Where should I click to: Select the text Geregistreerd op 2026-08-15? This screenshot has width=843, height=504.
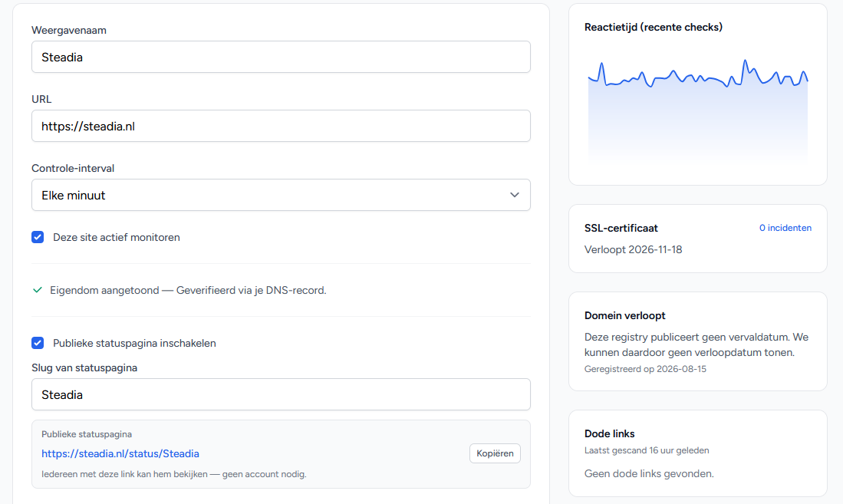(x=645, y=369)
